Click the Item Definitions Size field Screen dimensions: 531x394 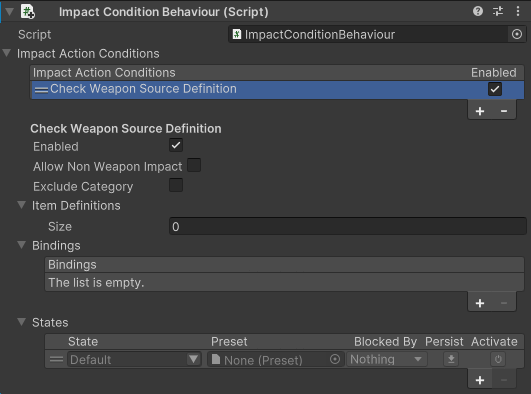pyautogui.click(x=348, y=226)
